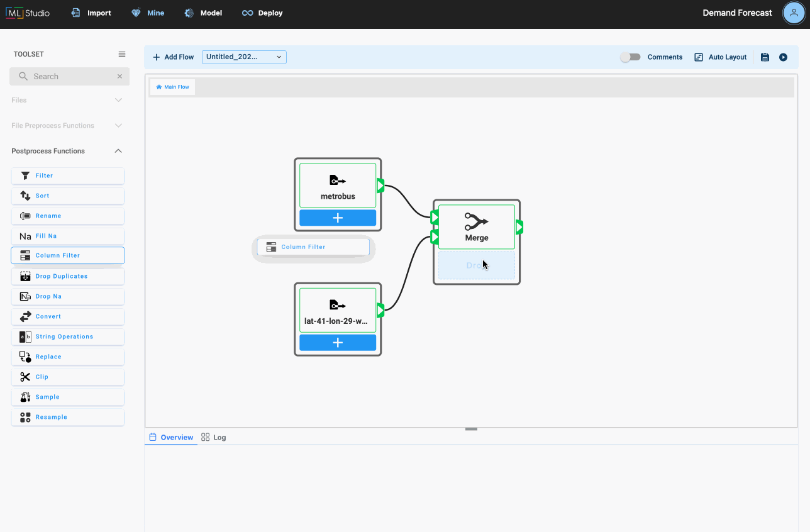Collapse the toolset hamburger menu
This screenshot has height=532, width=810.
122,54
